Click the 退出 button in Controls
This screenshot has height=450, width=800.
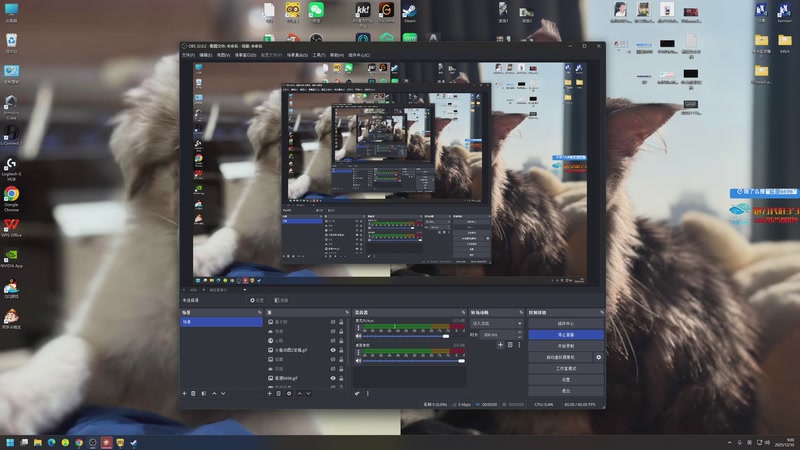click(x=566, y=391)
